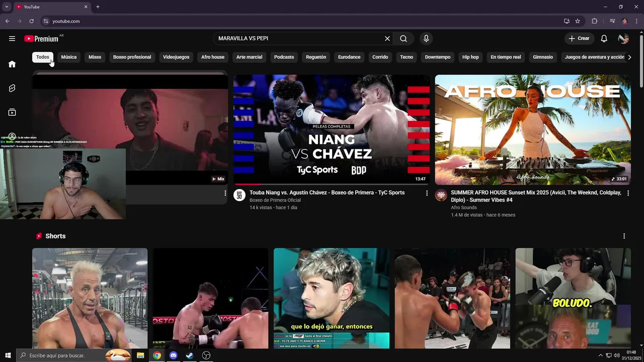
Task: Open options menu for Niang vs. Chávez video
Action: (x=427, y=193)
